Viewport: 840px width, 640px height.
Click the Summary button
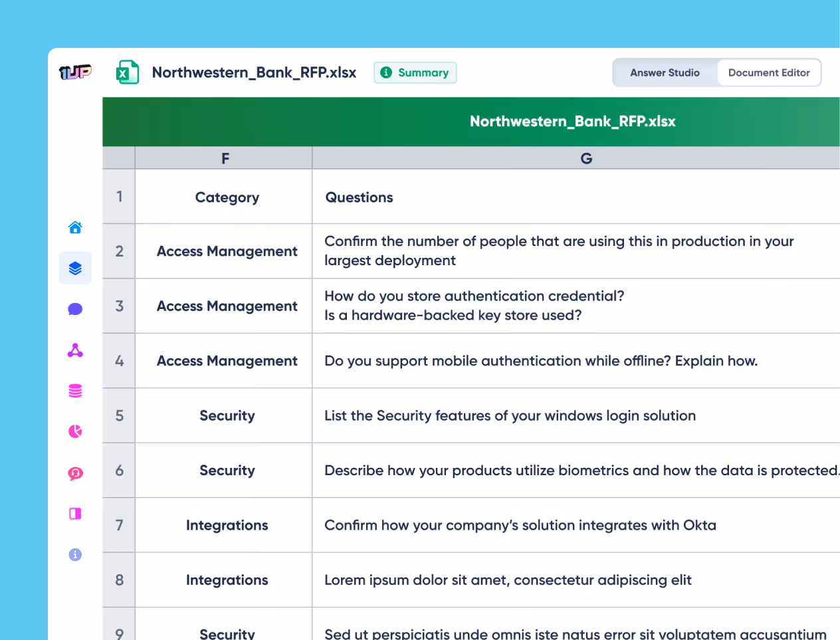tap(415, 72)
